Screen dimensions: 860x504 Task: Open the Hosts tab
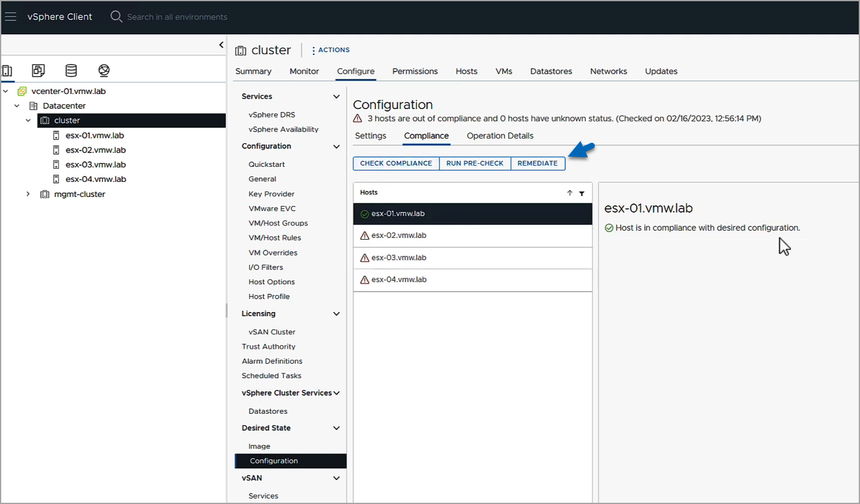[x=466, y=71]
